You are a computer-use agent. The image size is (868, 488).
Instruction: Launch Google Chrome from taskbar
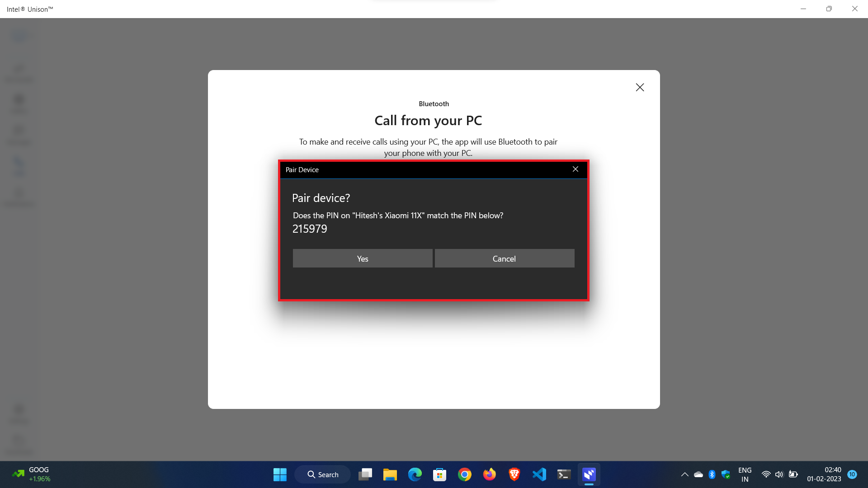[465, 474]
